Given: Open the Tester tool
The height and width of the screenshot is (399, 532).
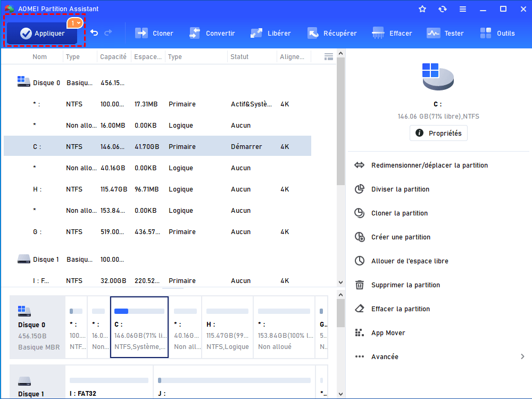Looking at the screenshot, I should click(x=445, y=33).
